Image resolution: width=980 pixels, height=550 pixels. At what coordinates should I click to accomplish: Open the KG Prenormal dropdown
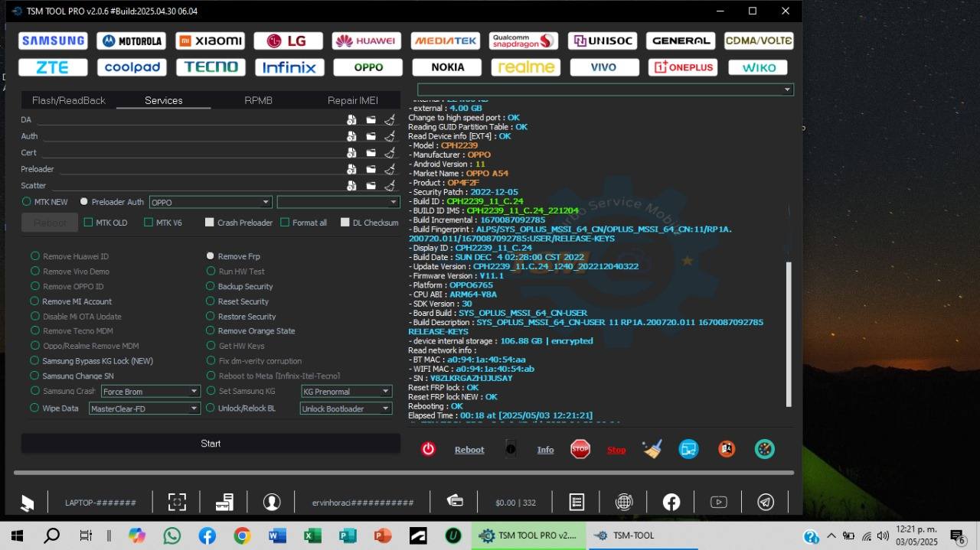point(346,392)
